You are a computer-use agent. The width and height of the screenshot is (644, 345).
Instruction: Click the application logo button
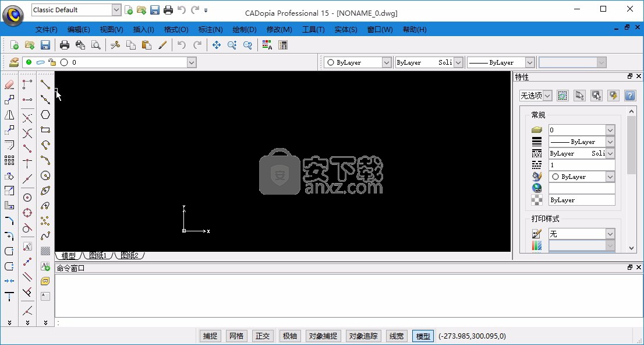tap(13, 15)
